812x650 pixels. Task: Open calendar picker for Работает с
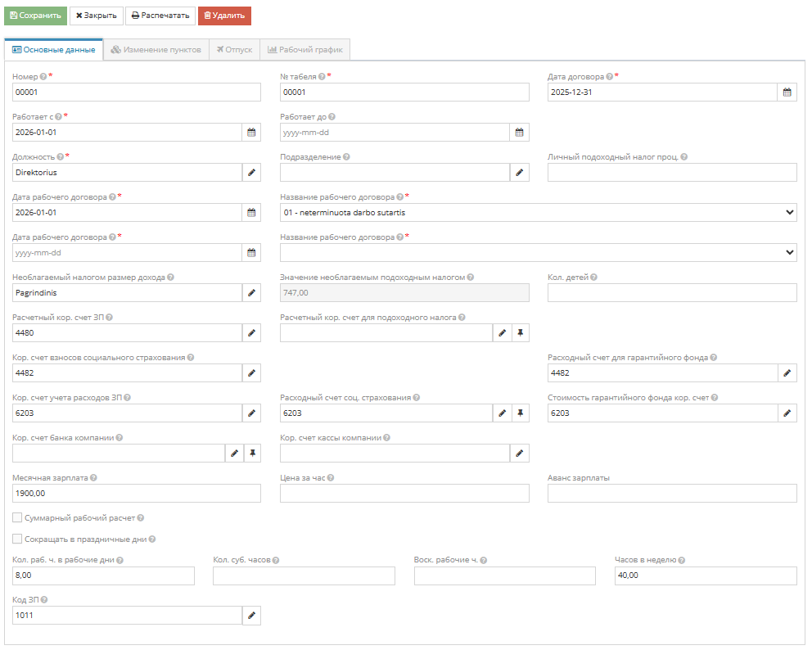click(251, 133)
